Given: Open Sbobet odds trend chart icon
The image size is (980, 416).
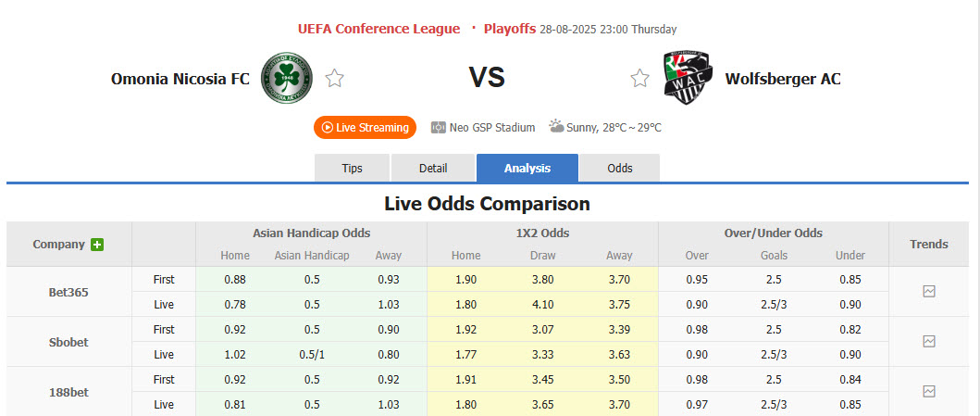Looking at the screenshot, I should 929,341.
